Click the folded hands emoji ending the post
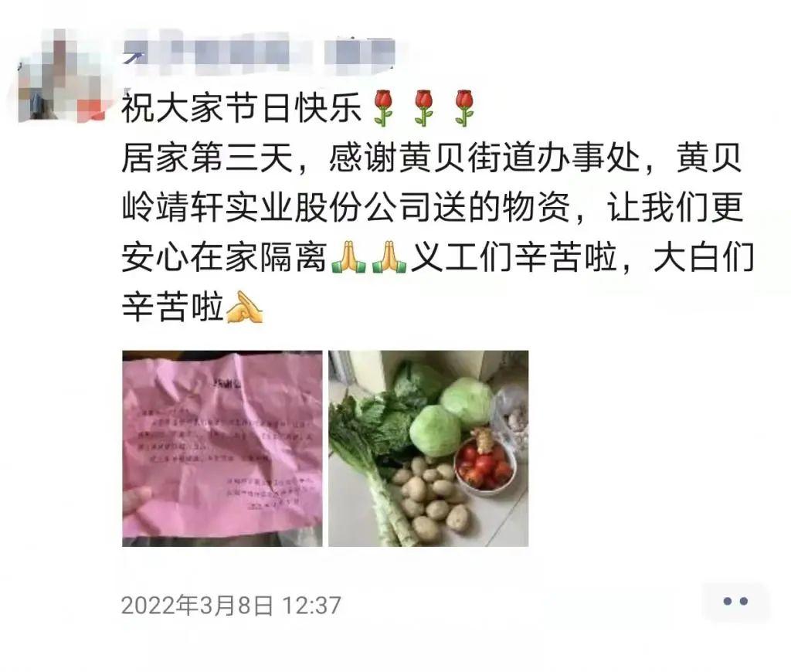The height and width of the screenshot is (672, 791). [245, 307]
